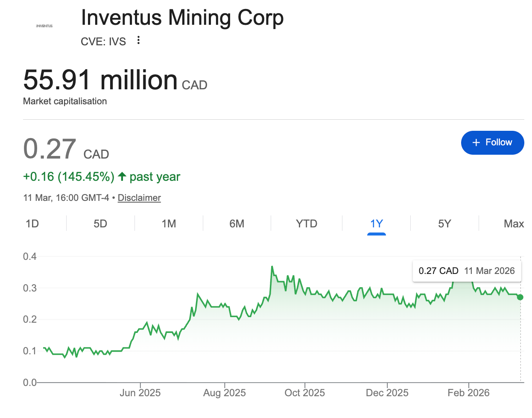532x418 pixels.
Task: Click the 'Inventus Mining Corp' title
Action: [182, 18]
